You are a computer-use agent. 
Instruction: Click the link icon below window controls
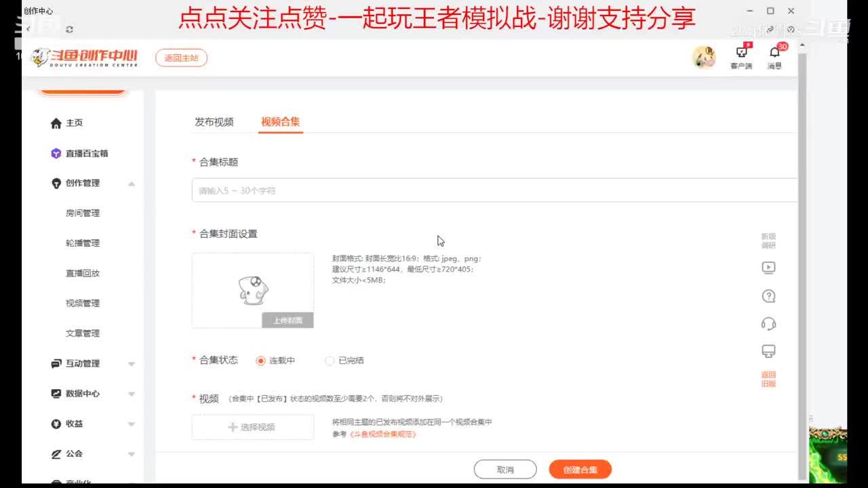pyautogui.click(x=771, y=30)
